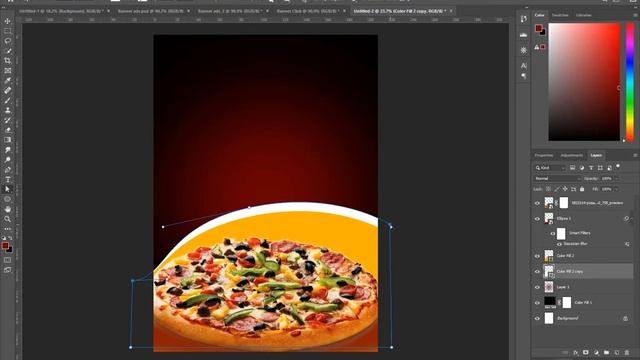
Task: Select the Smudge/Blur tool
Action: tap(7, 150)
